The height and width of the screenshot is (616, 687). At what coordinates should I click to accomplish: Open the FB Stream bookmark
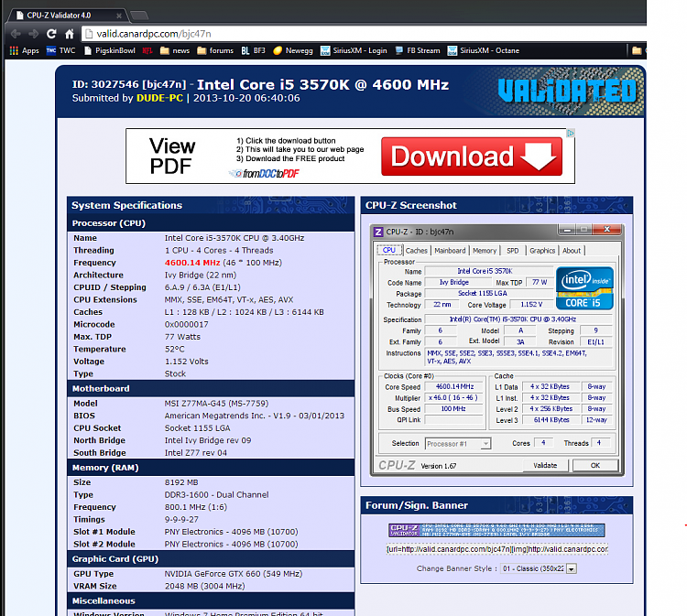[x=417, y=50]
